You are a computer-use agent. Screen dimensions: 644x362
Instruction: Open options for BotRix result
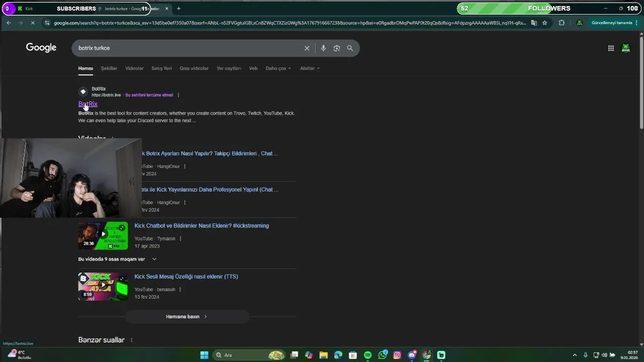[x=178, y=95]
